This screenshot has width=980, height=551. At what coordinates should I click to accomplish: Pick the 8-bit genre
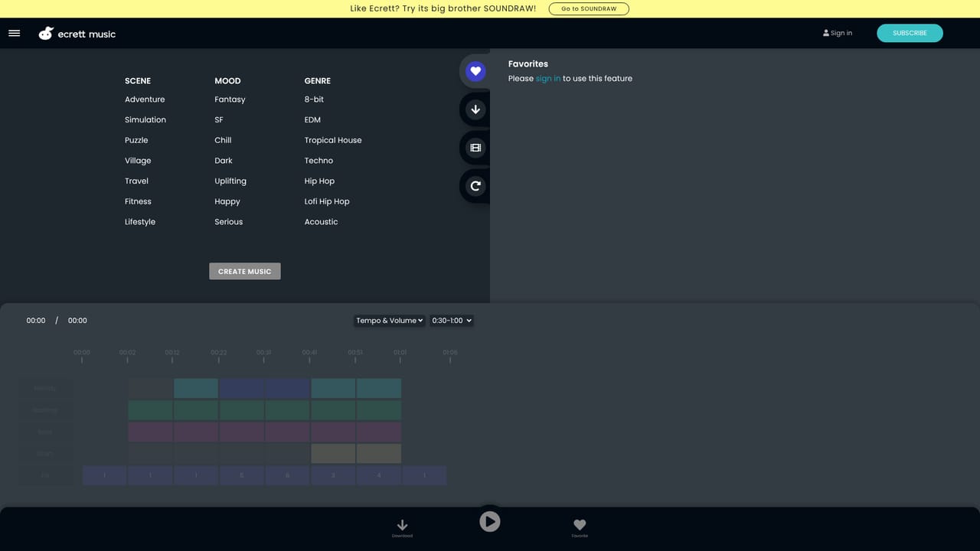coord(314,99)
